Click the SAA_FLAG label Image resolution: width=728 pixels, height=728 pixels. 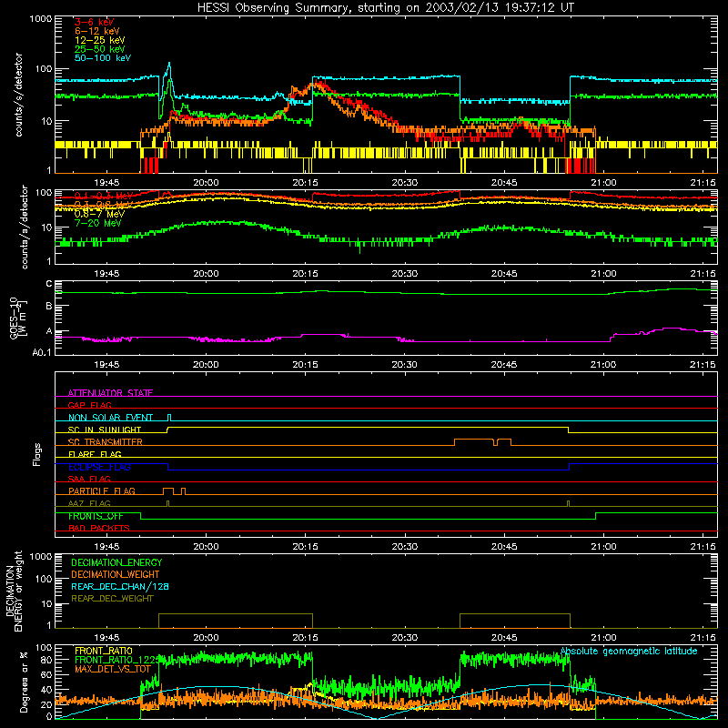(x=89, y=479)
